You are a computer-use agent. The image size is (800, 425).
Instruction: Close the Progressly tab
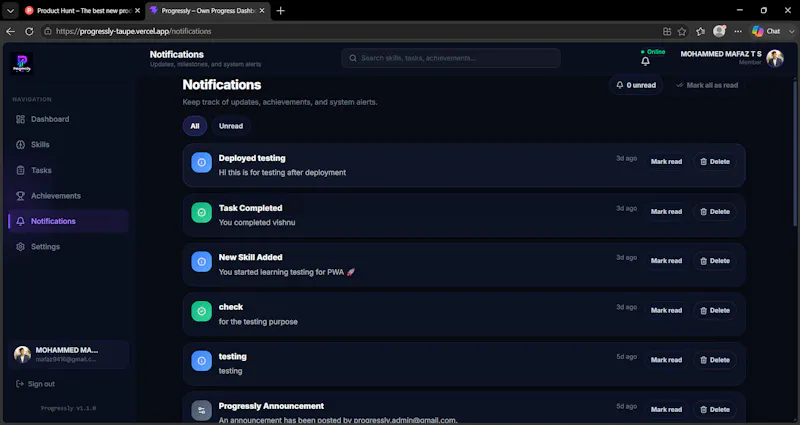[x=262, y=10]
